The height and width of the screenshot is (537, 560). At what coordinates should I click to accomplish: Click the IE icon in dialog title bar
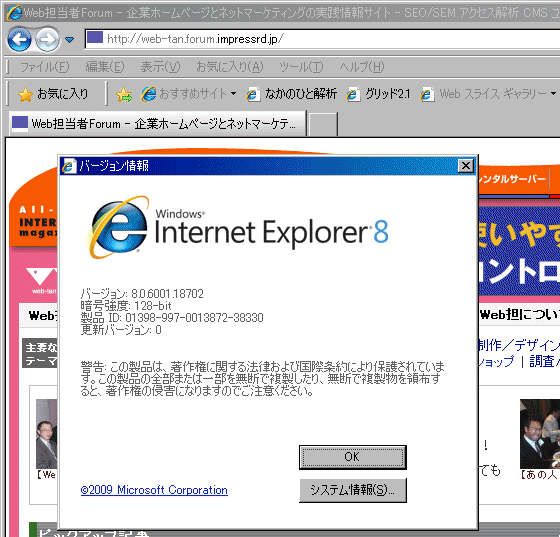coord(69,166)
